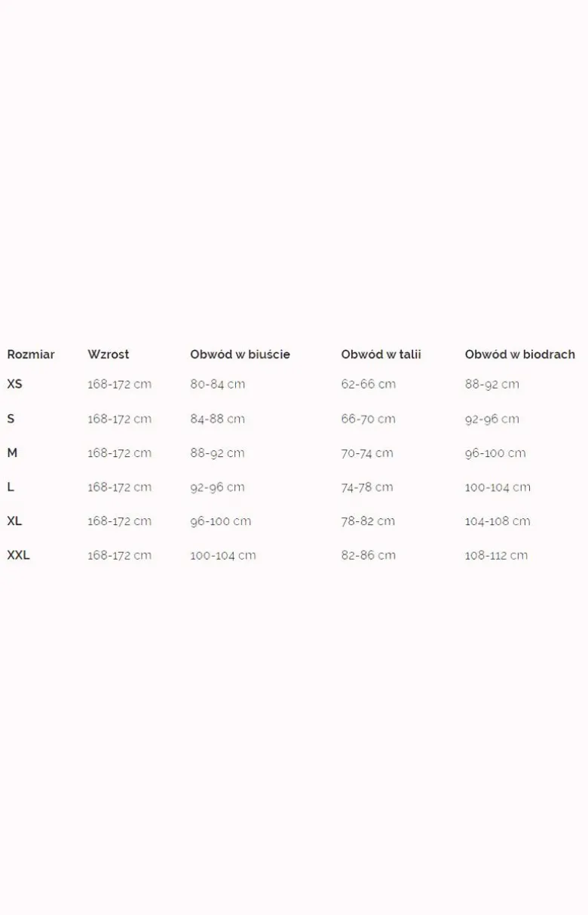Click the 168-172 cm height in XS row
The width and height of the screenshot is (588, 915).
click(x=119, y=384)
